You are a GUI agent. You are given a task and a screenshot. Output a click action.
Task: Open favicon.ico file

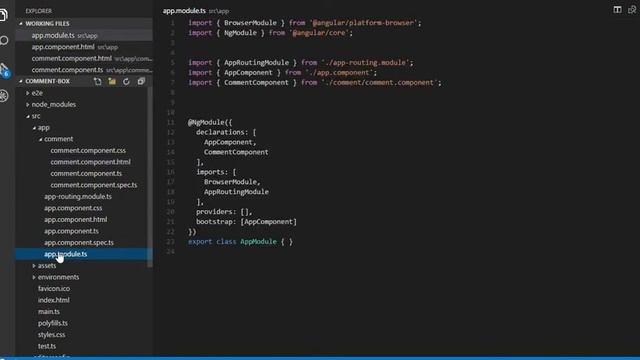(x=54, y=289)
